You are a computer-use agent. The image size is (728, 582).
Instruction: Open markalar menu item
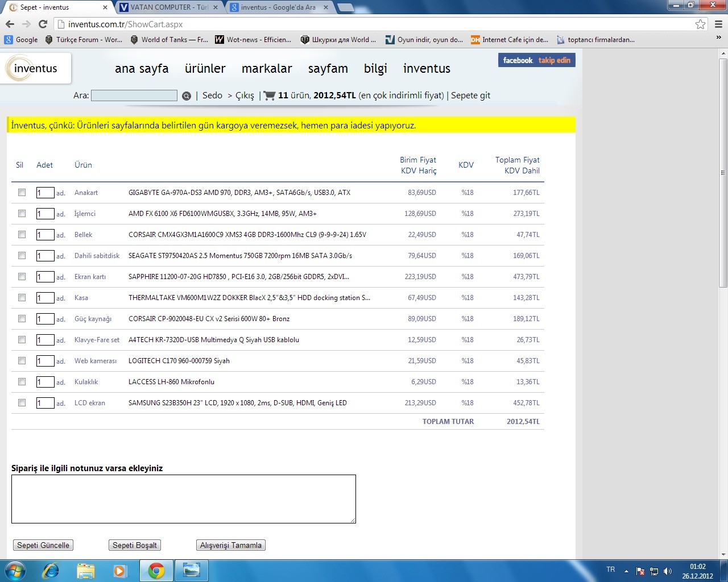point(267,69)
